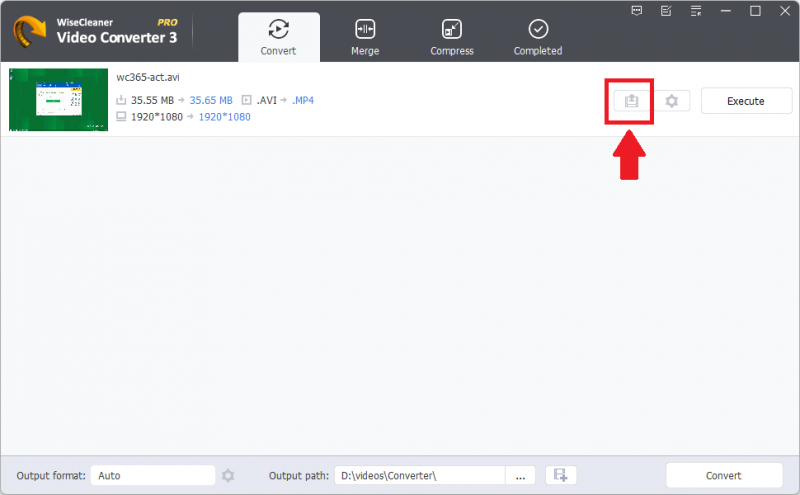Open the Output format Auto dropdown

[153, 476]
